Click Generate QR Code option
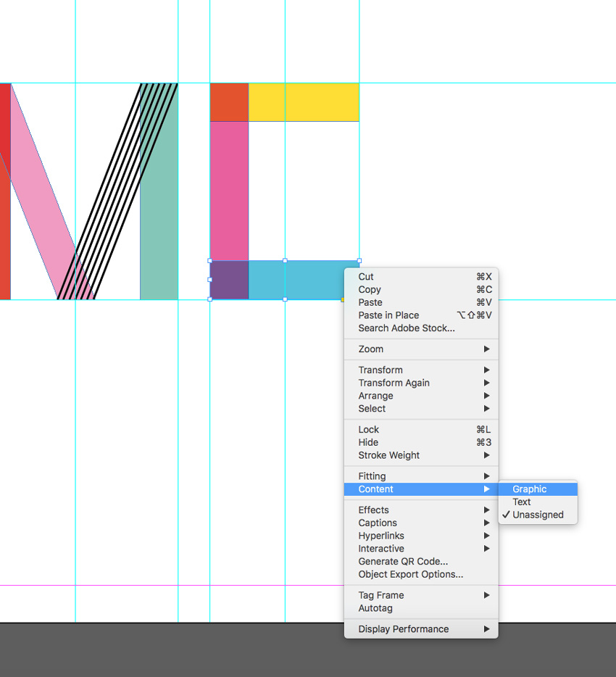The image size is (616, 677). (403, 562)
